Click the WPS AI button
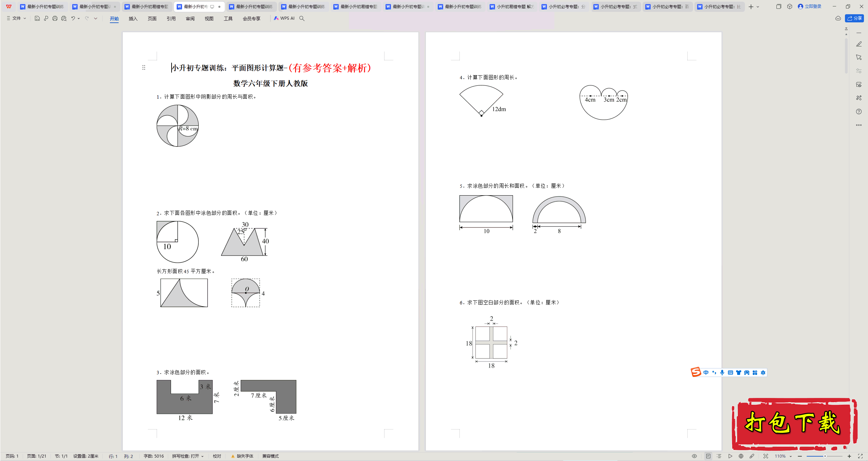This screenshot has height=461, width=868. pos(284,18)
